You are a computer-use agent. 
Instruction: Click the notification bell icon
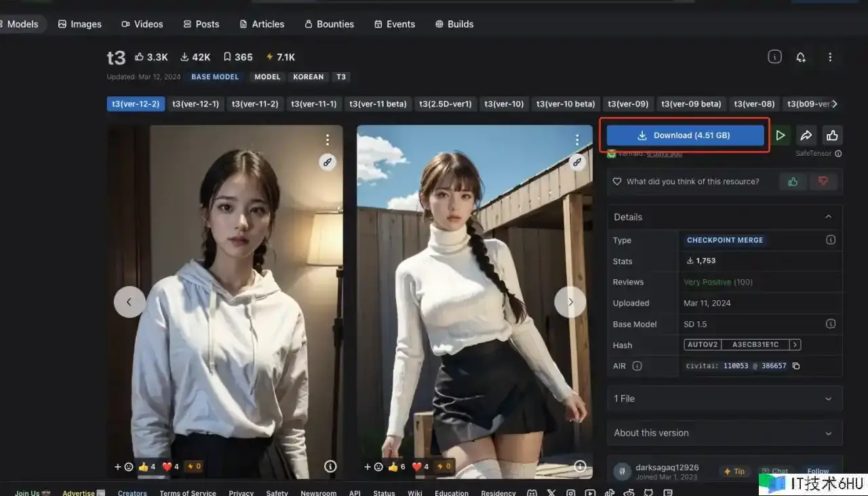pyautogui.click(x=801, y=58)
